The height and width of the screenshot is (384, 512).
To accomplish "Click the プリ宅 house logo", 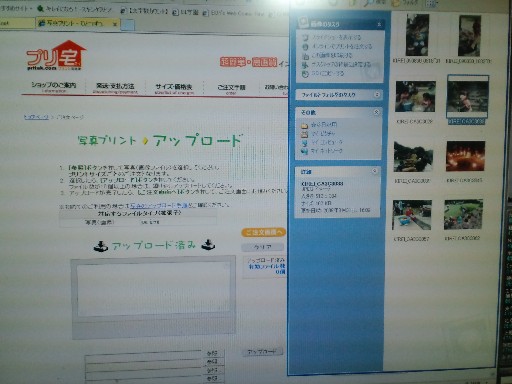I will click(x=55, y=55).
